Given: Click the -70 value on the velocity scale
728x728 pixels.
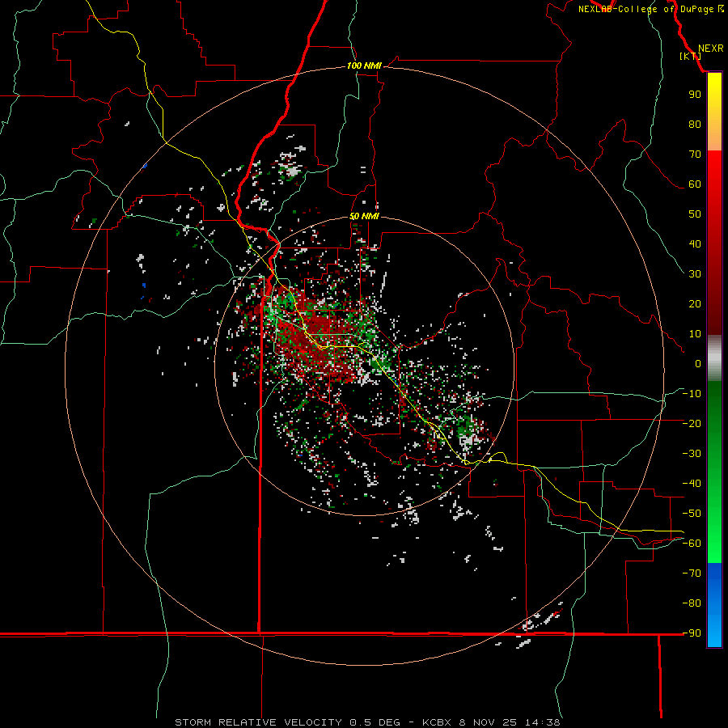Looking at the screenshot, I should pos(692,574).
